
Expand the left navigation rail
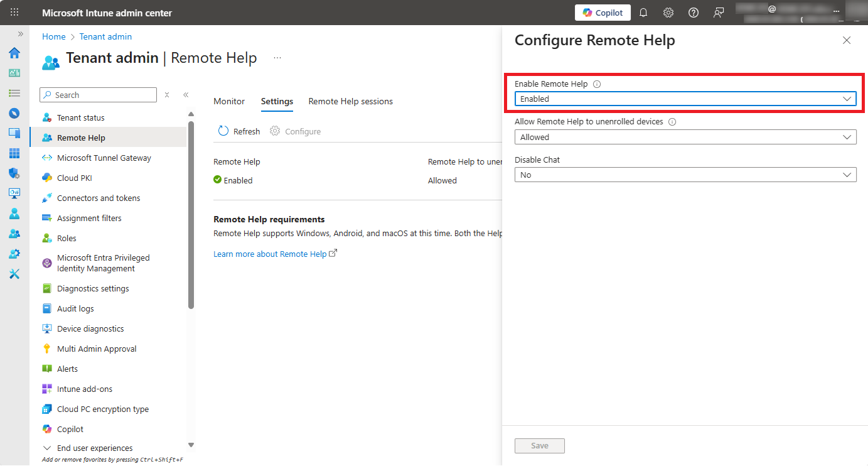[x=20, y=34]
